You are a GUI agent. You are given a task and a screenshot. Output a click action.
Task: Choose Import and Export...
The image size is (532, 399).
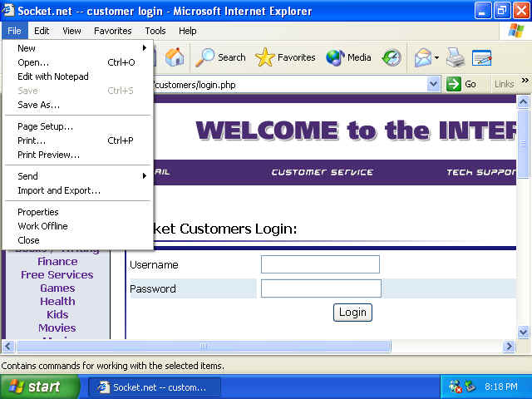click(x=77, y=190)
